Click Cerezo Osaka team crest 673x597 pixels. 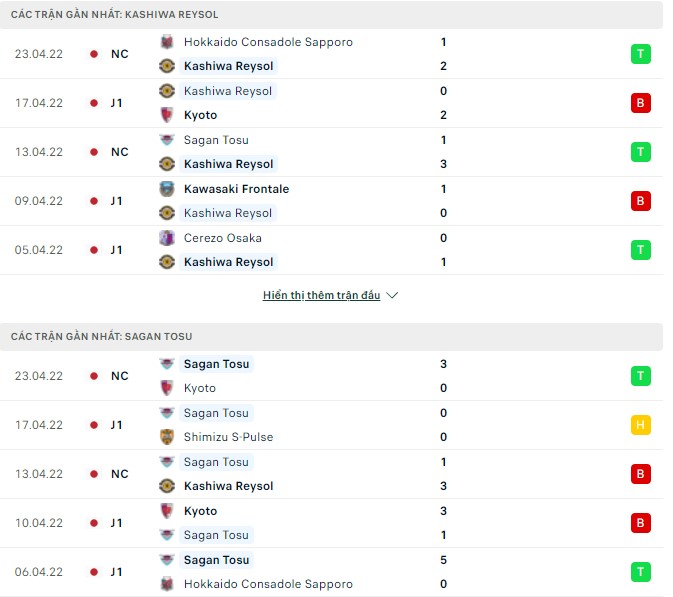coord(167,238)
